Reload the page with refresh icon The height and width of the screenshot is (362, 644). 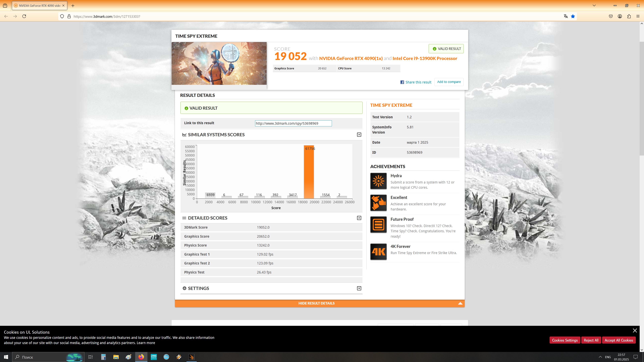coord(24,16)
